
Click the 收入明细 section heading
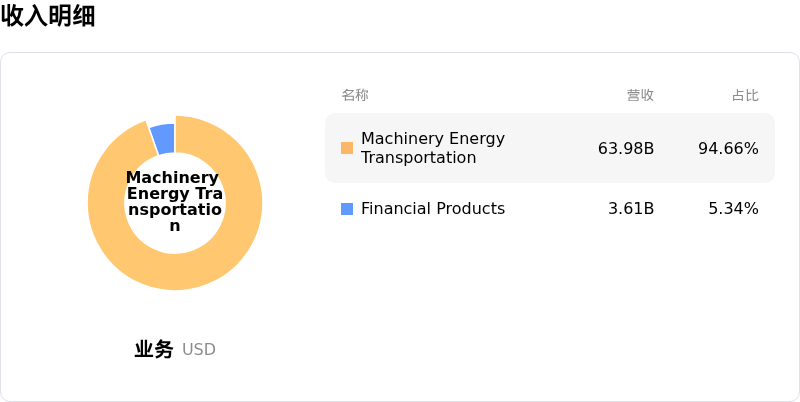pyautogui.click(x=48, y=16)
